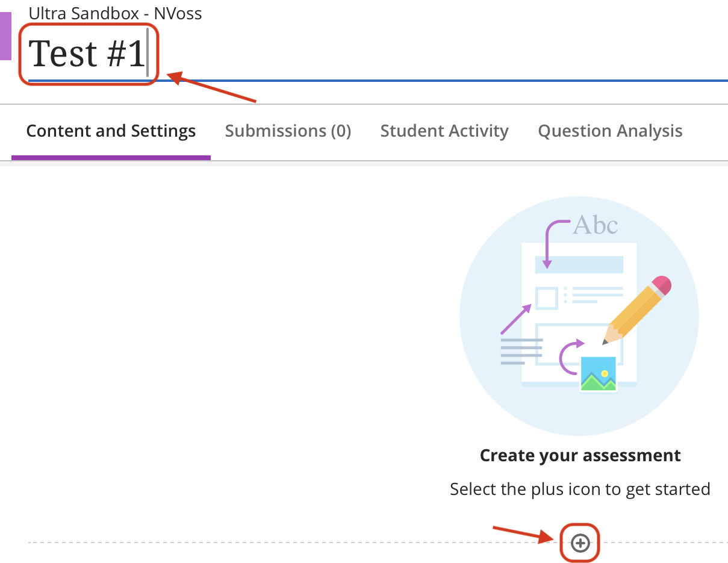Click the empty checkbox square in illustration
Image resolution: width=728 pixels, height=563 pixels.
tap(546, 298)
